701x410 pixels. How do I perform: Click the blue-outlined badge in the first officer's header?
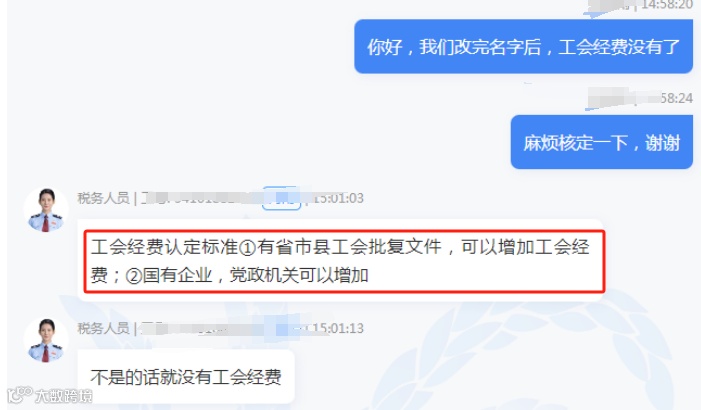click(x=281, y=198)
